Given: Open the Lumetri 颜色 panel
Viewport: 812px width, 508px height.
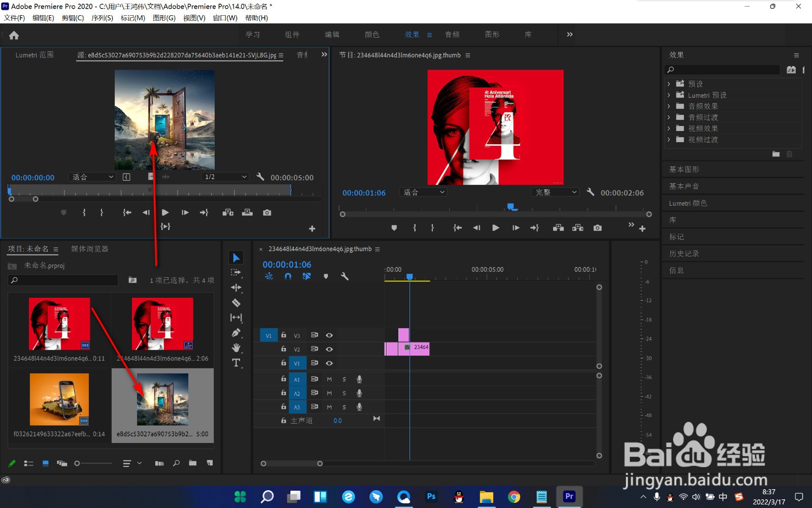Looking at the screenshot, I should pyautogui.click(x=688, y=203).
